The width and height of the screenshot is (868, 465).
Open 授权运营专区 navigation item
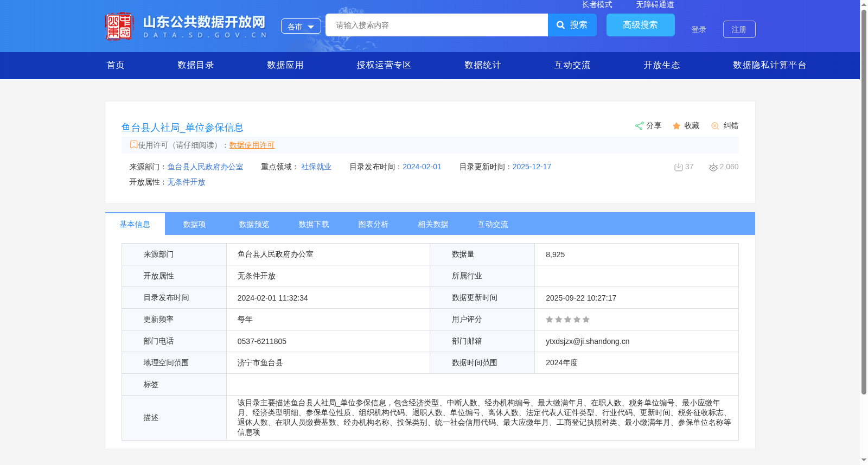pos(384,65)
